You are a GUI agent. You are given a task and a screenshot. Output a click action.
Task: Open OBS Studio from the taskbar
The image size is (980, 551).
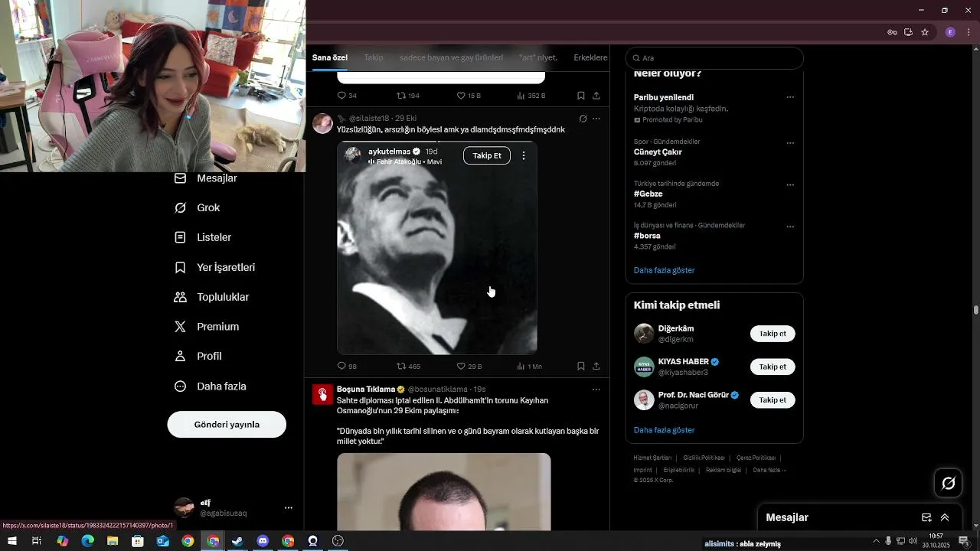[x=338, y=541]
